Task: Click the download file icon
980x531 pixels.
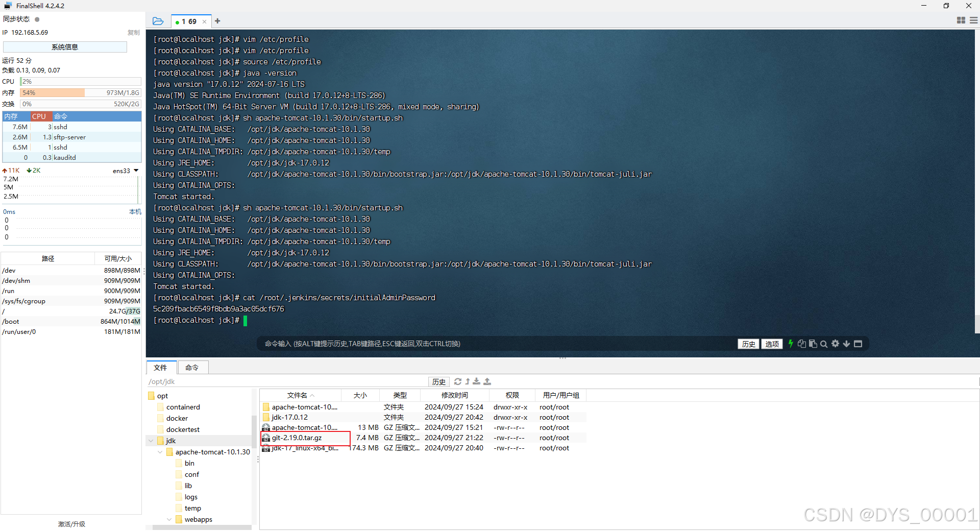Action: [x=476, y=381]
